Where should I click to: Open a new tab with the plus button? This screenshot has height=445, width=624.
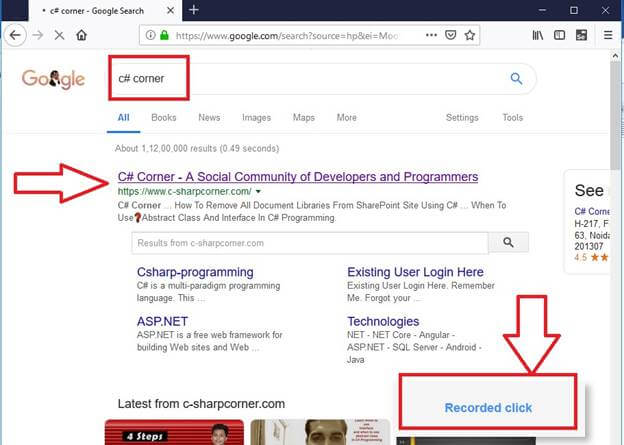click(194, 10)
